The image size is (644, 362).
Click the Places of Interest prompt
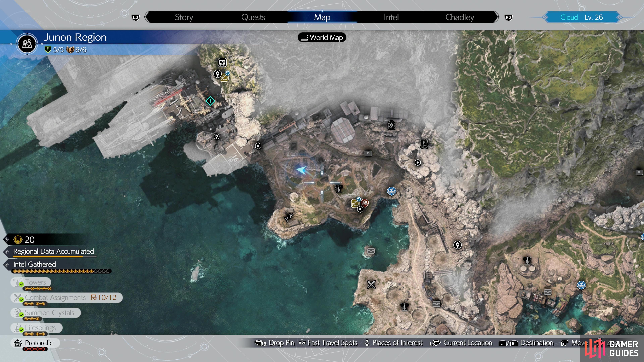(393, 343)
